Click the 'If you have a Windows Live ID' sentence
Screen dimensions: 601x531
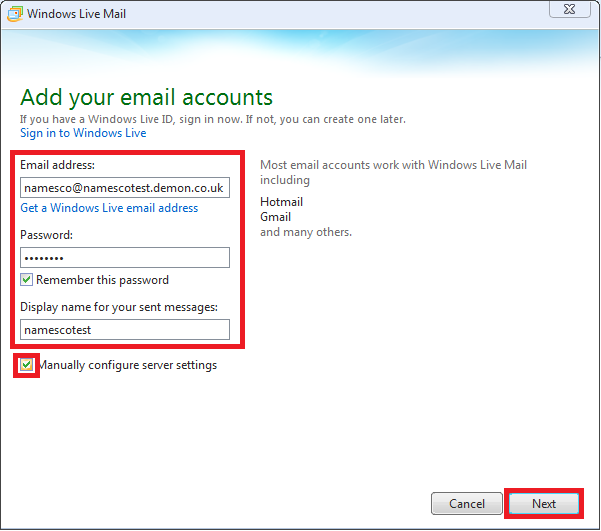click(x=213, y=119)
